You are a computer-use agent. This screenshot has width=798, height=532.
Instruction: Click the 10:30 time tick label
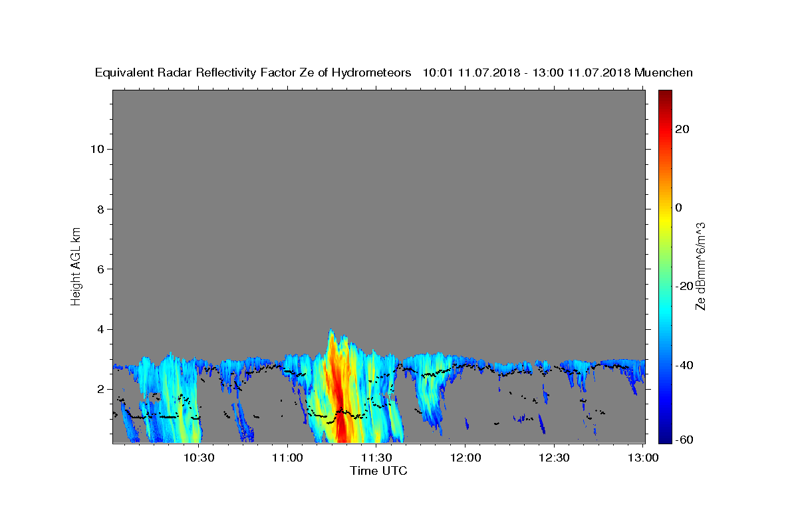click(x=199, y=458)
